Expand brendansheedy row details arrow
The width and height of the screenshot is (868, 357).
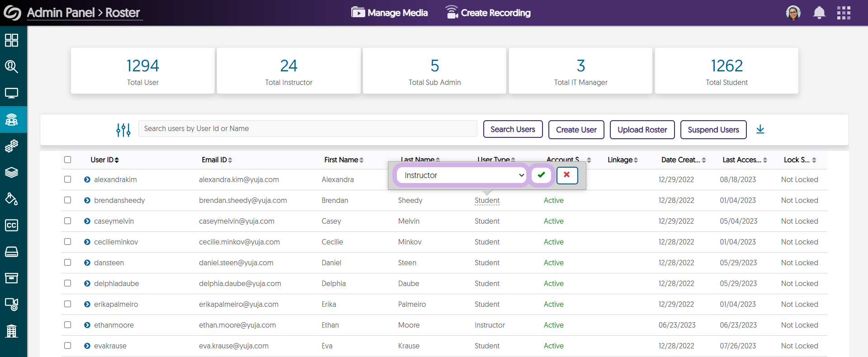87,200
